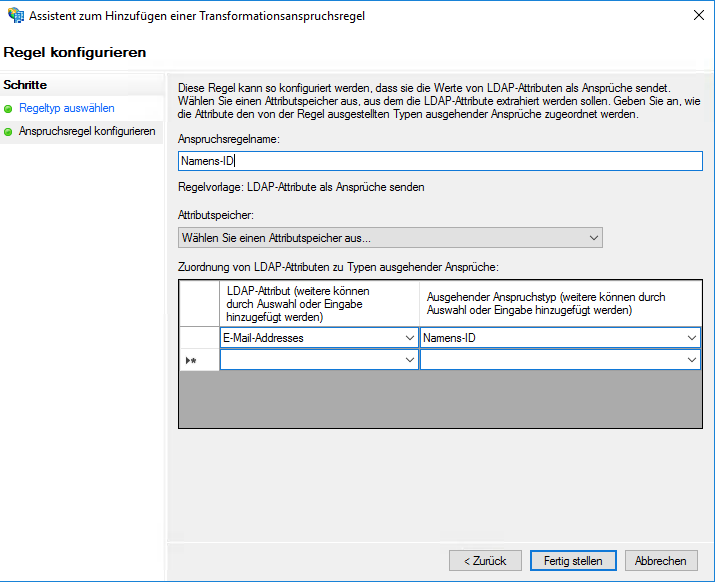This screenshot has height=582, width=715.
Task: Expand the E-Mail-Addresses LDAP attribute dropdown
Action: coord(409,338)
